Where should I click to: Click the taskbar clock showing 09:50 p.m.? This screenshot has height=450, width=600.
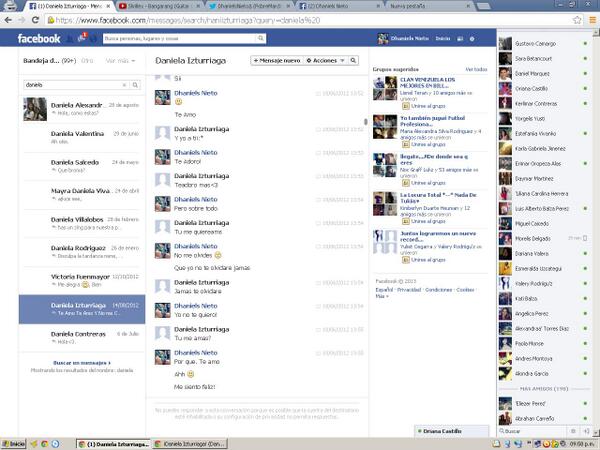(x=582, y=444)
